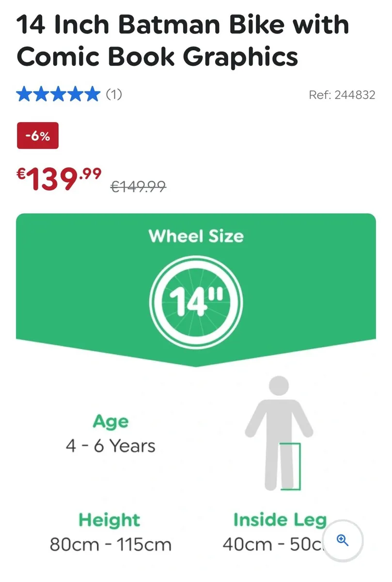Viewport: 392px width, 582px height.
Task: Click the 4 - 6 Years age range
Action: pos(111,446)
